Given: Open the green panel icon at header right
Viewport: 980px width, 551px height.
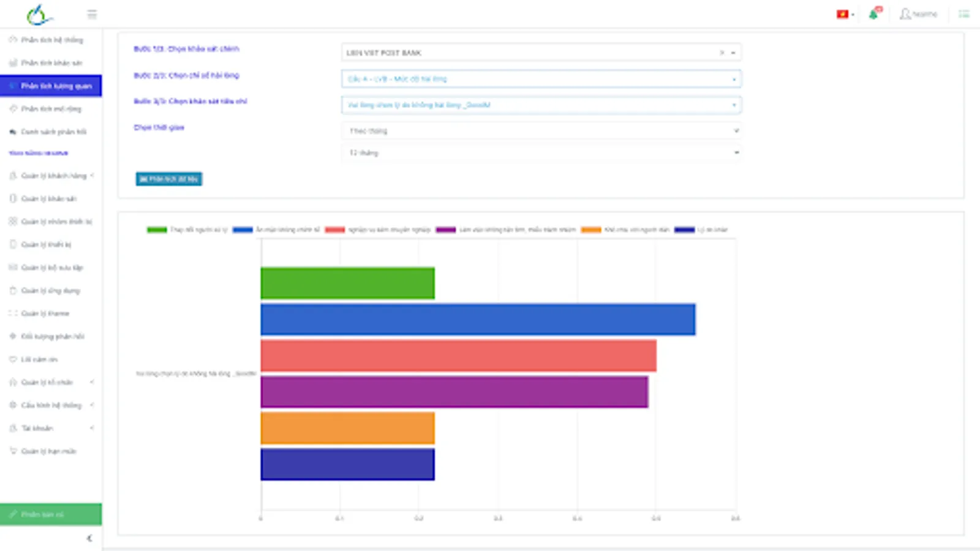Looking at the screenshot, I should click(x=964, y=14).
